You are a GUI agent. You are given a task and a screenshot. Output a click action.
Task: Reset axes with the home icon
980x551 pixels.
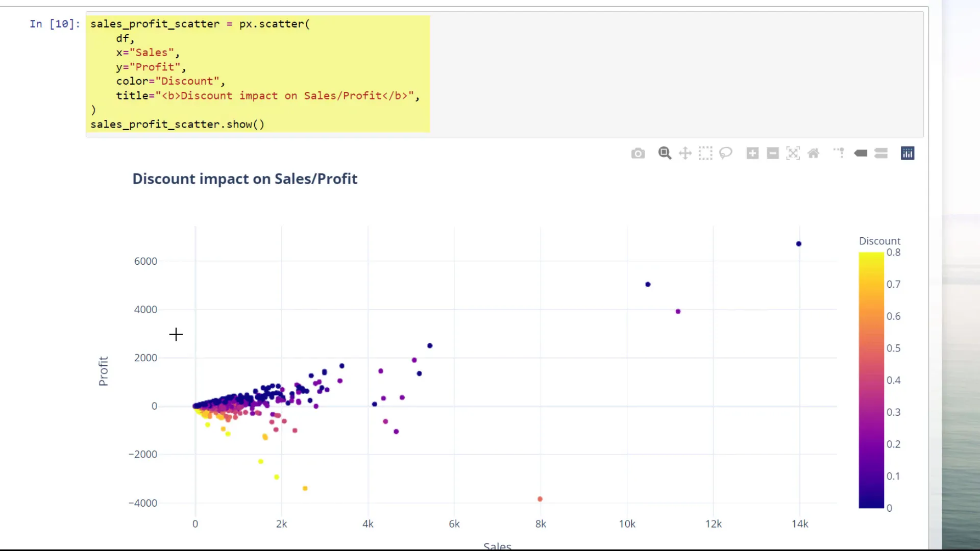814,153
